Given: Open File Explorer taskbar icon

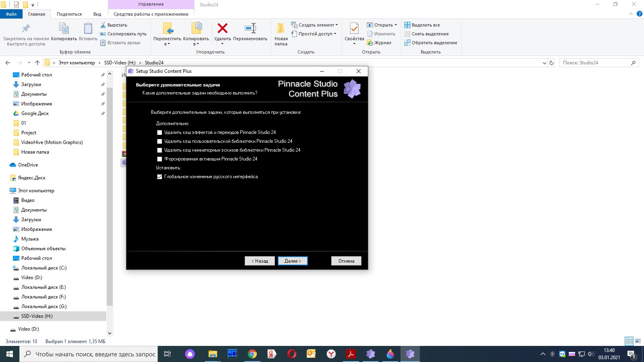Looking at the screenshot, I should [x=213, y=354].
